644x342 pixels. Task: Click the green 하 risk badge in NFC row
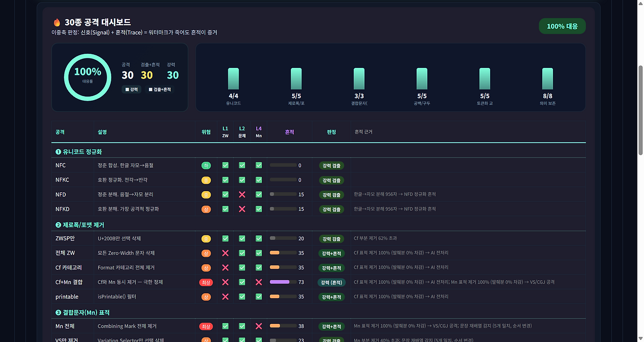click(206, 165)
